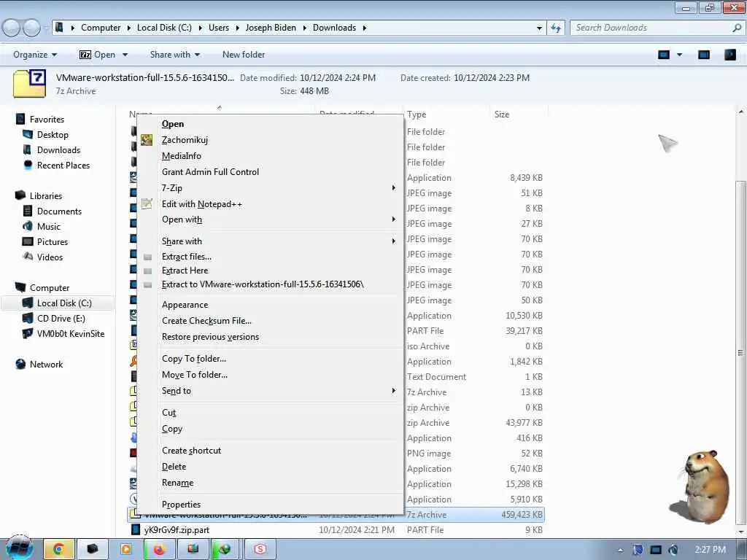The width and height of the screenshot is (747, 560).
Task: Open the change view dropdown arrow
Action: (680, 55)
